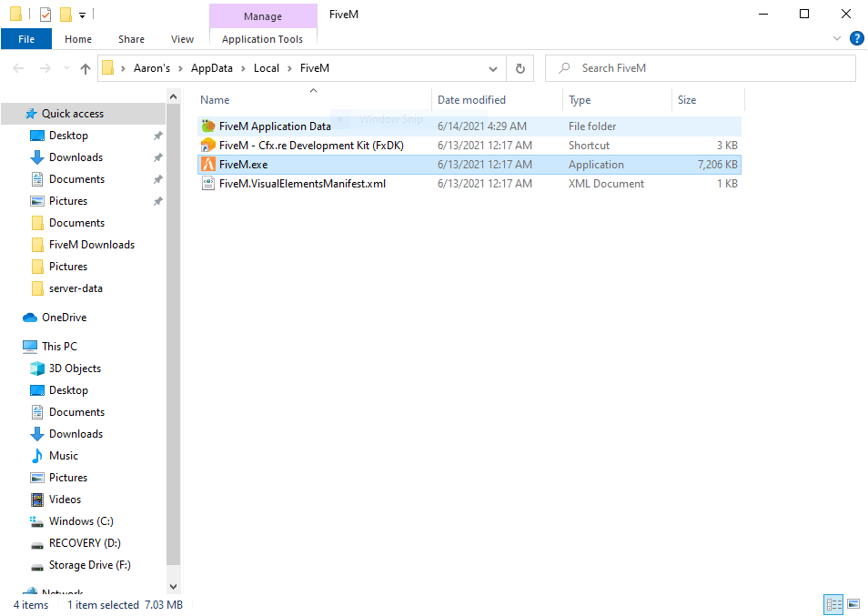Screen dimensions: 868x616
Task: Sort by Size column header
Action: coord(708,100)
